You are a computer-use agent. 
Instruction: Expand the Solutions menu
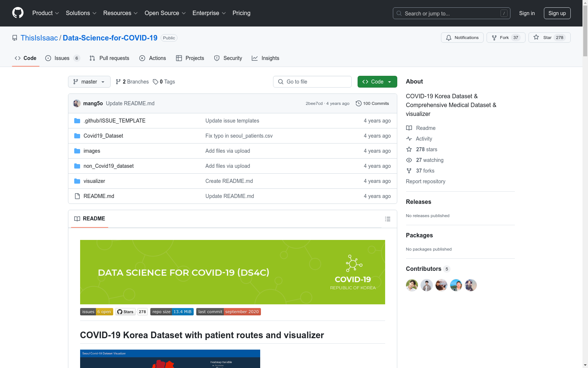coord(81,13)
